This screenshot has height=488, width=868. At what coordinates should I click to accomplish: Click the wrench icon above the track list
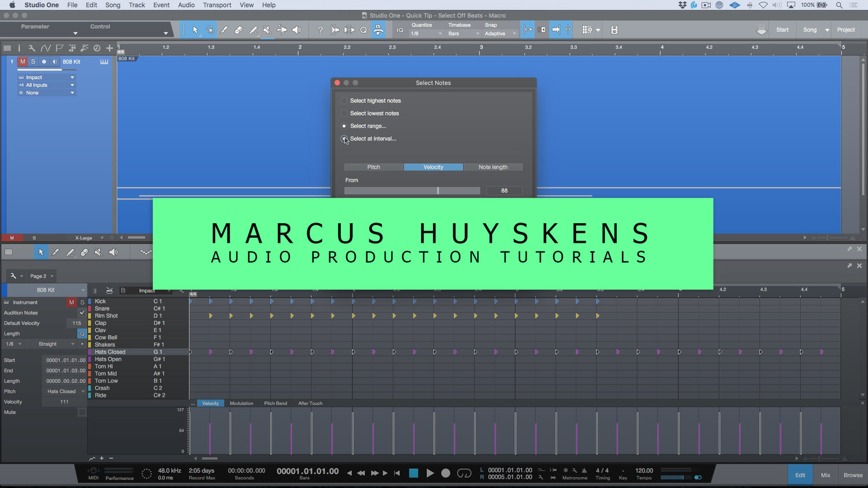[x=31, y=48]
